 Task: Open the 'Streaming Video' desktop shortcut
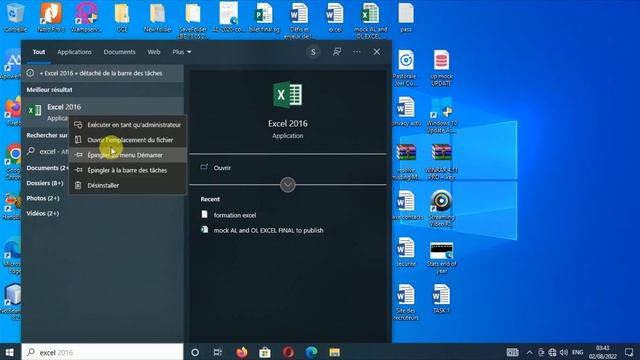(441, 208)
